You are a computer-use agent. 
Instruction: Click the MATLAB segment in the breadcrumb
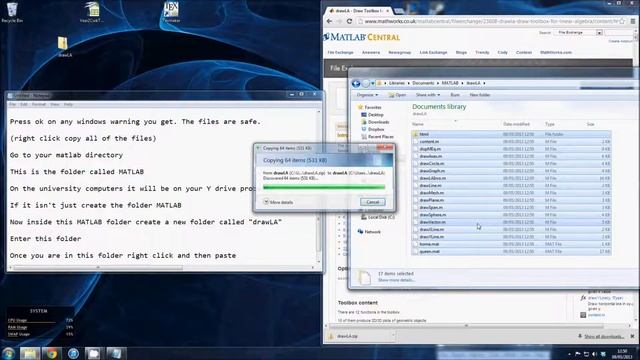pos(450,83)
